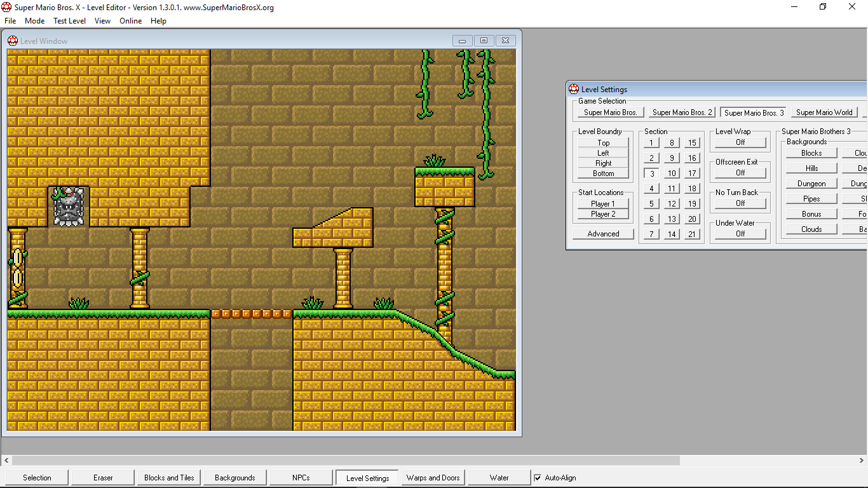This screenshot has height=488, width=868.
Task: Choose the Blocks background
Action: 811,153
